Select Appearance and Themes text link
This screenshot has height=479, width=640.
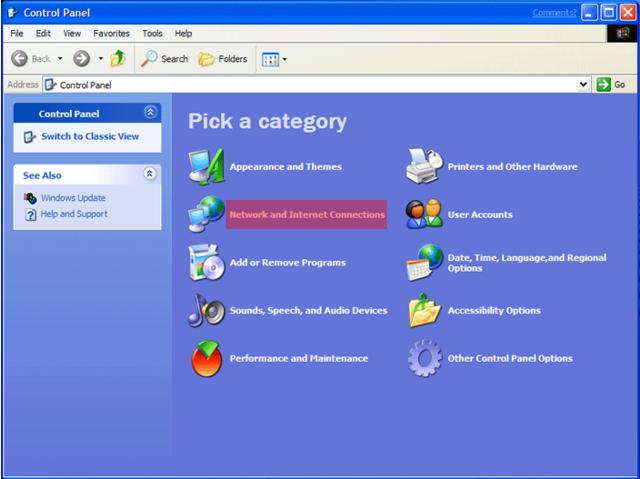pos(286,166)
